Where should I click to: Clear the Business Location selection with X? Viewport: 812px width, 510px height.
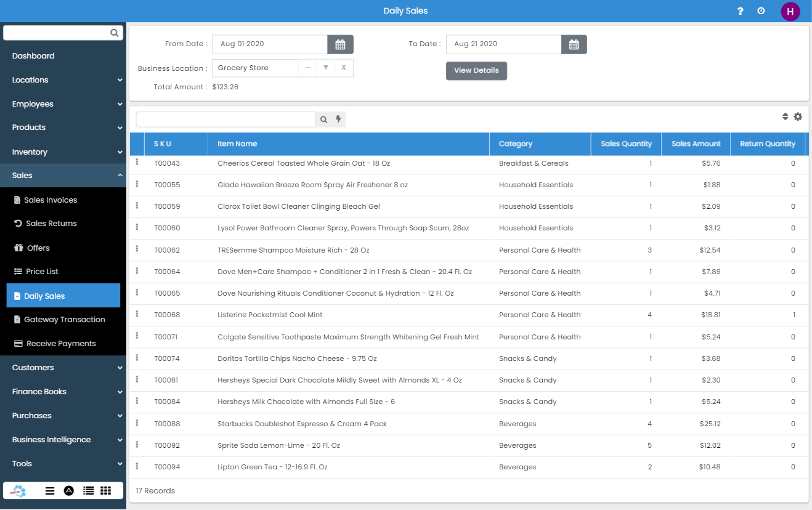click(x=344, y=68)
